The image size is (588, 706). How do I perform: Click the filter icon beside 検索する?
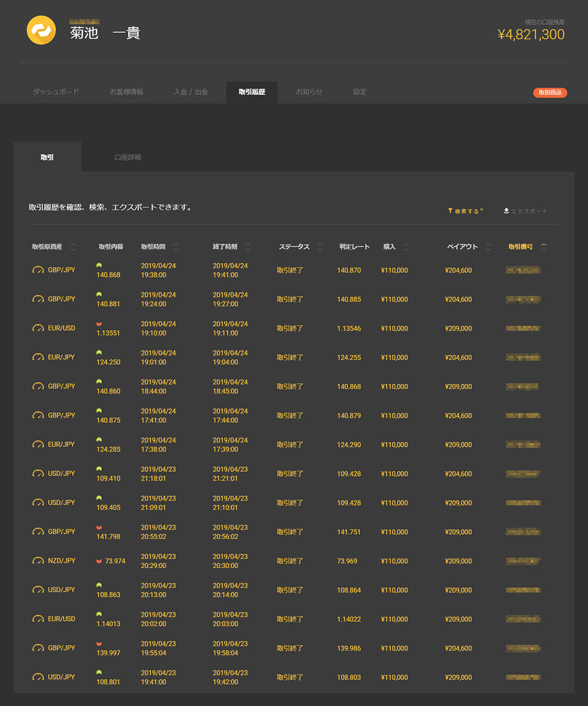pos(450,211)
